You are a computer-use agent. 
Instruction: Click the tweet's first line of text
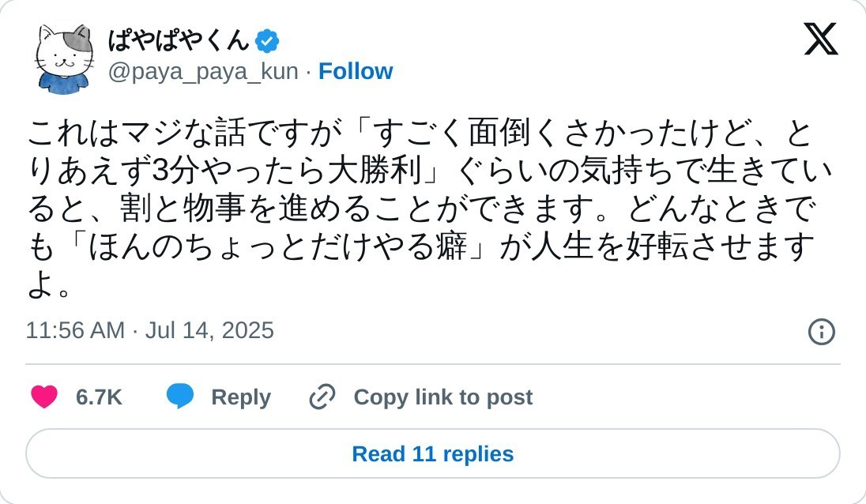(419, 134)
